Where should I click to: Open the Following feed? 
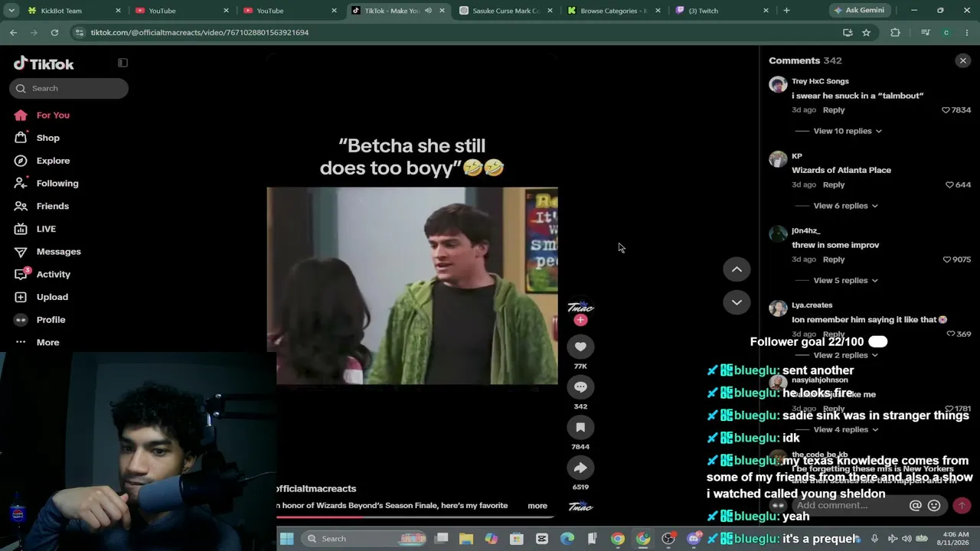[57, 184]
